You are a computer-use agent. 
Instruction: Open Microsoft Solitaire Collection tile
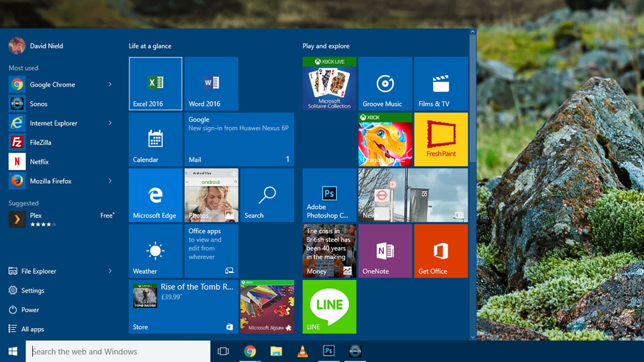click(x=330, y=84)
